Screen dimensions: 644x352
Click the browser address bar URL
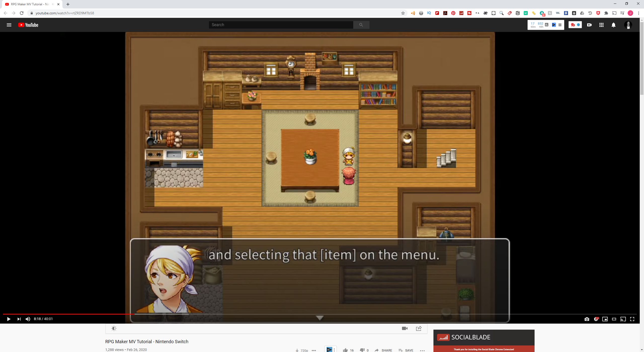click(x=65, y=13)
